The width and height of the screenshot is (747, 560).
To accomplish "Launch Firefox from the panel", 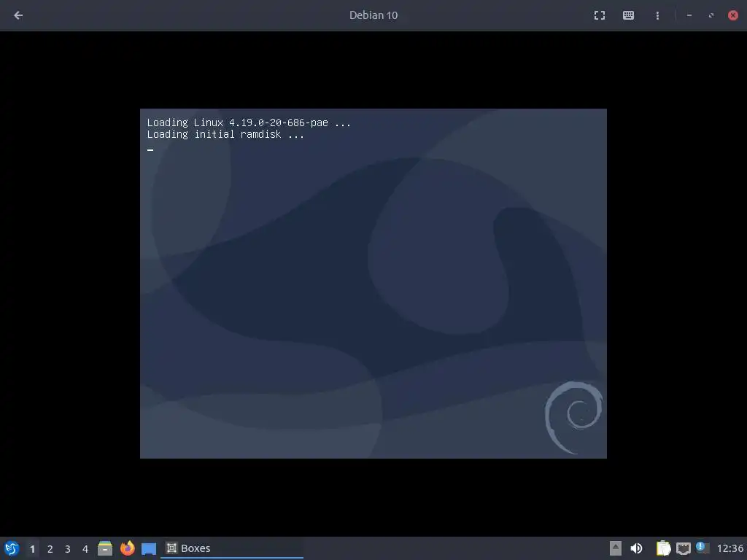I will [x=127, y=548].
